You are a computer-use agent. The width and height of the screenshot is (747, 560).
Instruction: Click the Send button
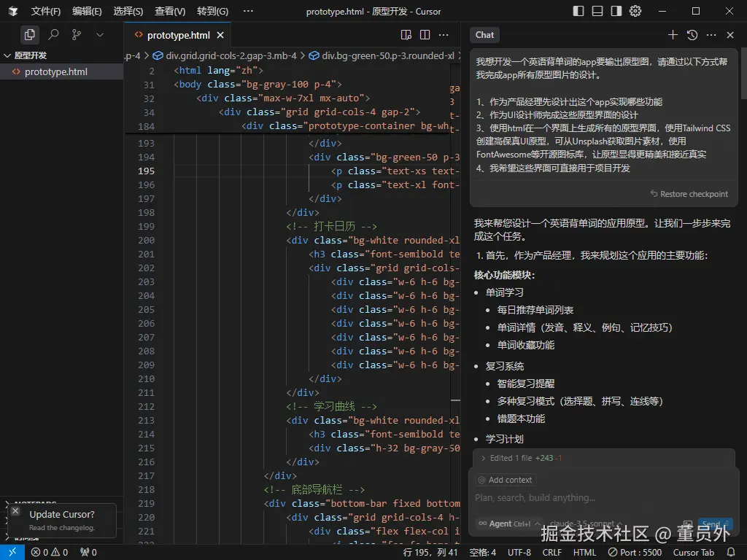(715, 524)
